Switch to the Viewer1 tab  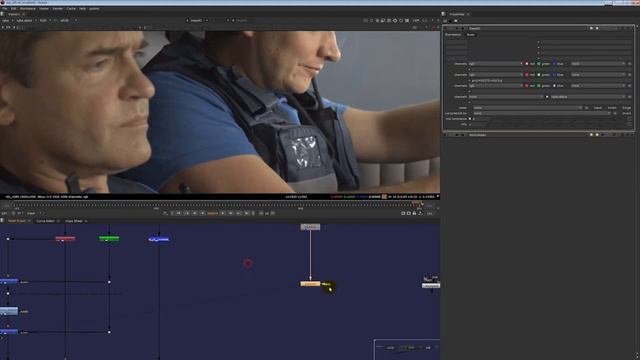pos(14,14)
